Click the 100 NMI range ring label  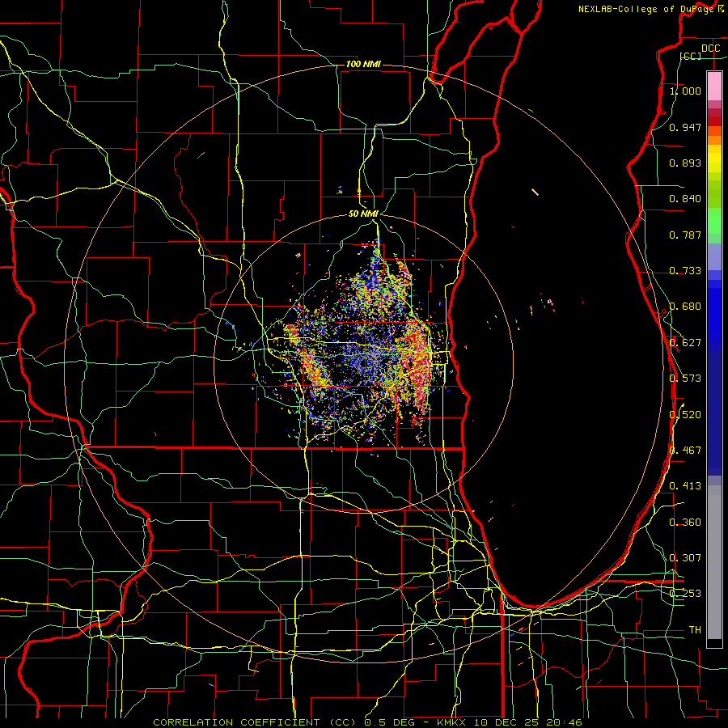363,64
